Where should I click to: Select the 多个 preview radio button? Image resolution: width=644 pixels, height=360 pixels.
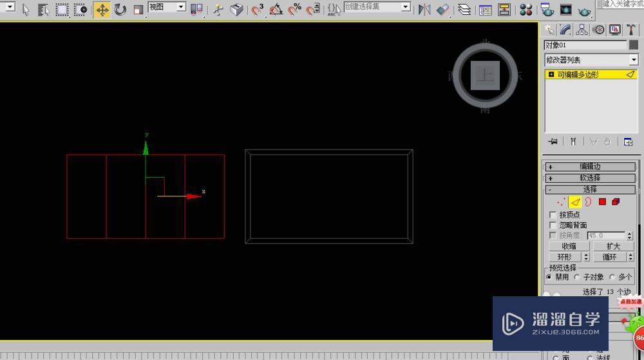(x=612, y=277)
